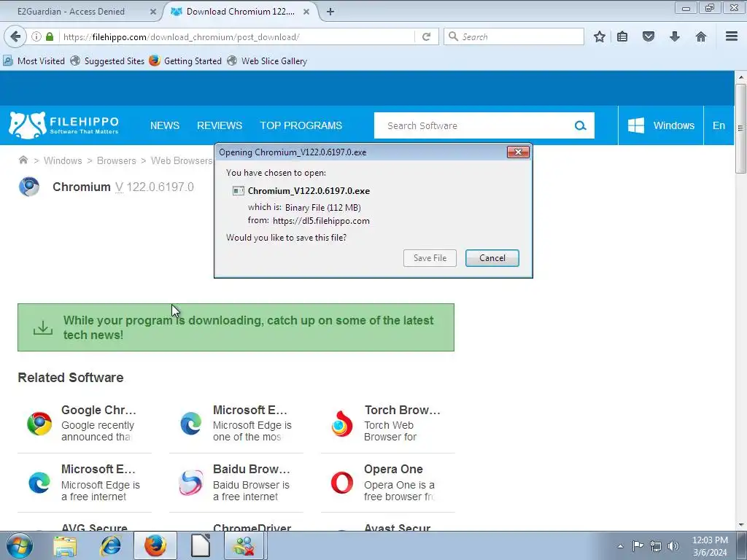
Task: Open TOP PROGRAMS page
Action: (301, 125)
